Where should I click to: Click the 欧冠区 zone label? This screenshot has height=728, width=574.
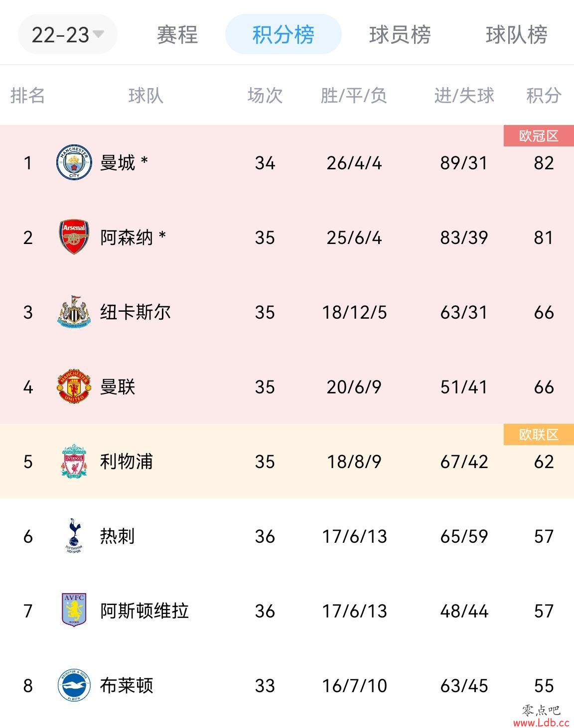click(539, 136)
